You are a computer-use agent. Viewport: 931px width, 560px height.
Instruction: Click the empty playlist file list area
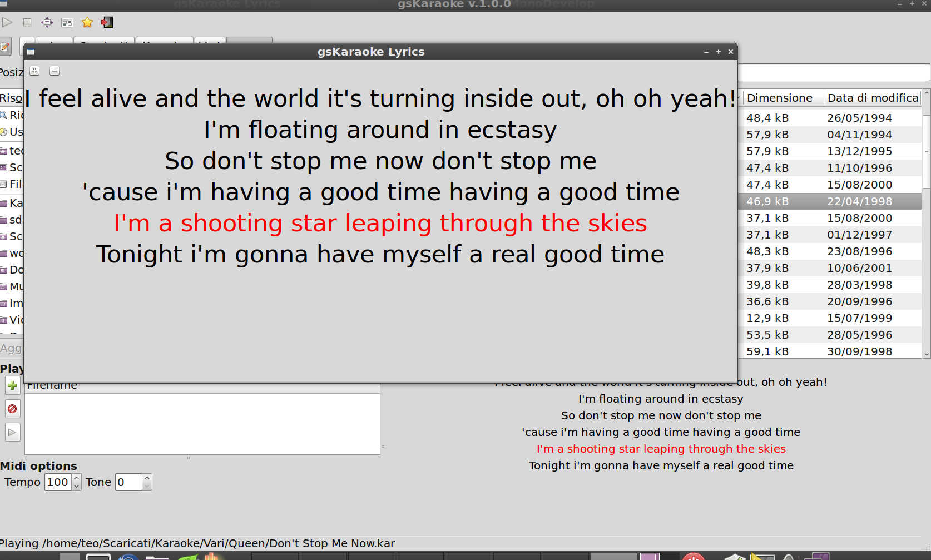pyautogui.click(x=202, y=424)
